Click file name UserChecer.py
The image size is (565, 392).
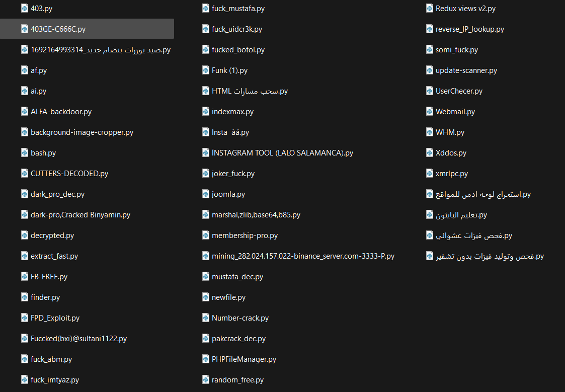tap(459, 91)
